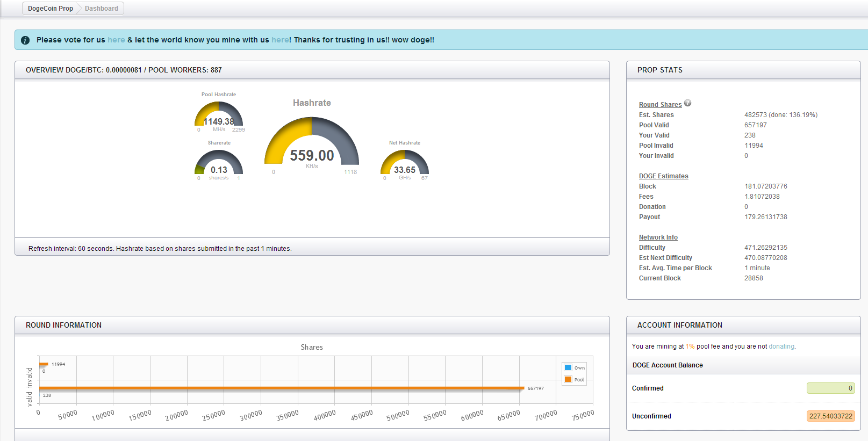
Task: Click the Est. Avg. Time per Block label
Action: pyautogui.click(x=676, y=268)
